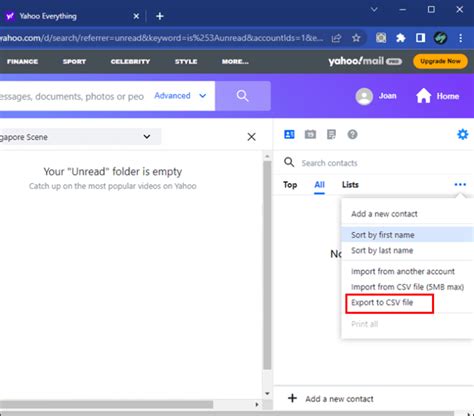This screenshot has width=474, height=416.
Task: Open the MORE... navigation menu
Action: click(235, 61)
